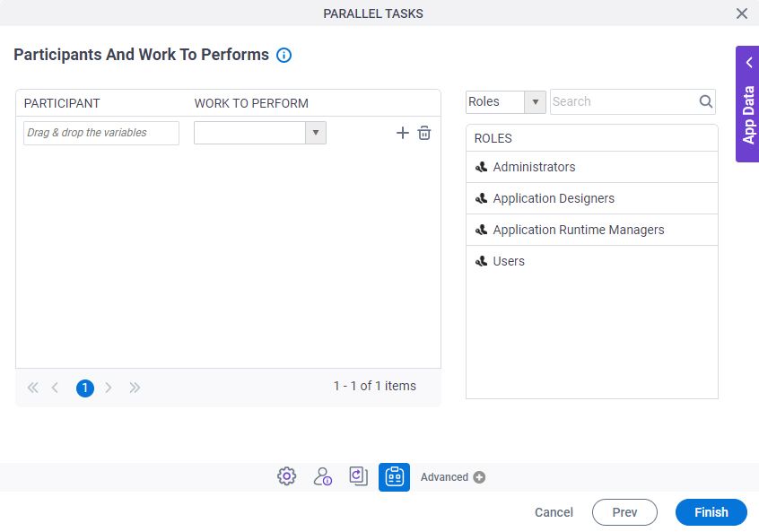Delete the participant row with trash icon
Screen dimensions: 759x532
[x=424, y=133]
